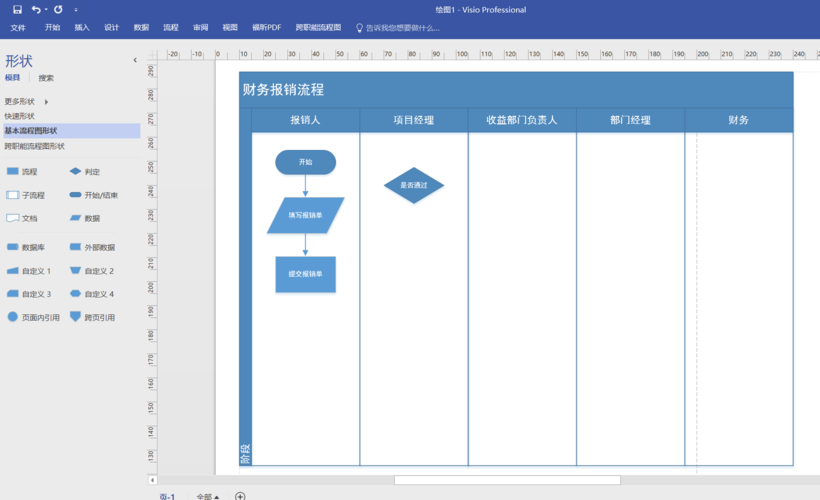Switch to the 设计 ribbon tab
The image size is (820, 500).
point(111,28)
